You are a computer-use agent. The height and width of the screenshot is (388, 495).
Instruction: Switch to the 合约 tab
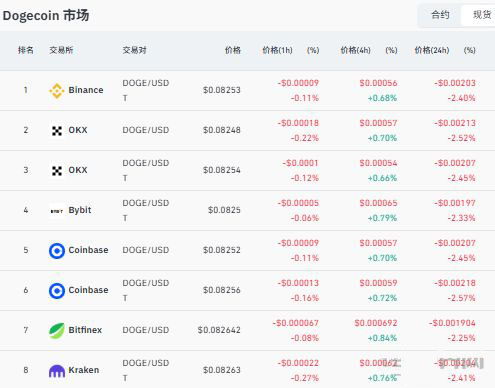click(440, 15)
